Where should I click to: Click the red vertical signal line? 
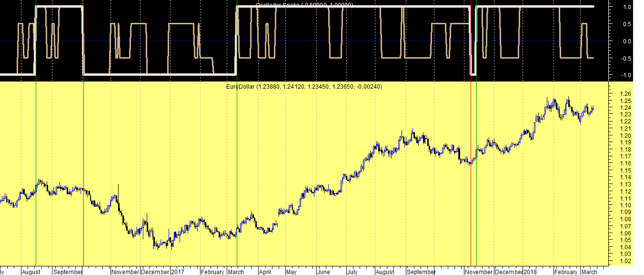coord(471,133)
